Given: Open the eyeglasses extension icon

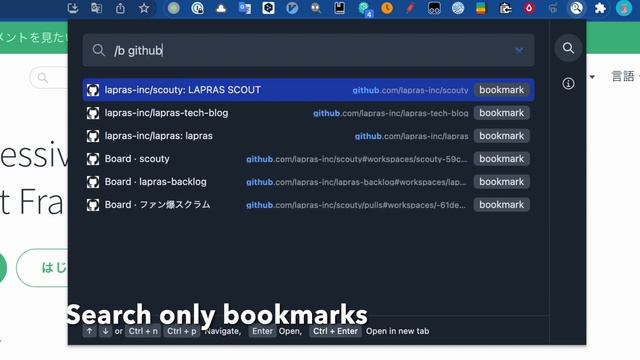Looking at the screenshot, I should coord(434,8).
